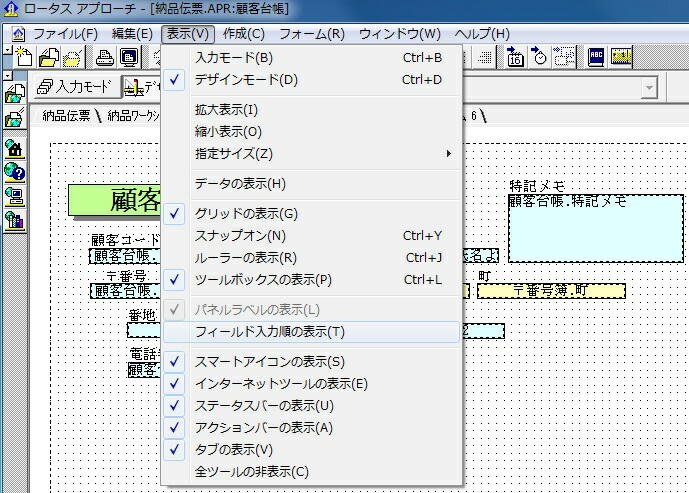Viewport: 689px width, 493px height.
Task: Click the Lotus home page globe icon
Action: coord(15,149)
